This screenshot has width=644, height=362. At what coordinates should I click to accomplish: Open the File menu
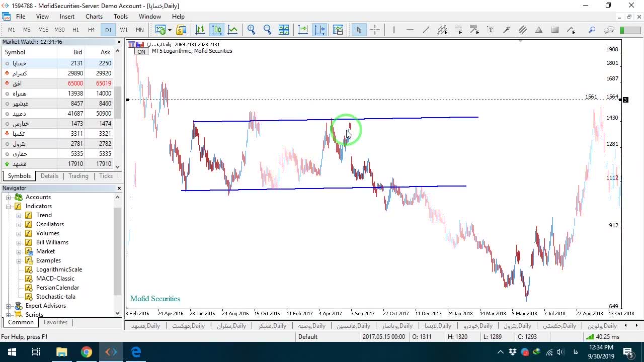pyautogui.click(x=21, y=17)
